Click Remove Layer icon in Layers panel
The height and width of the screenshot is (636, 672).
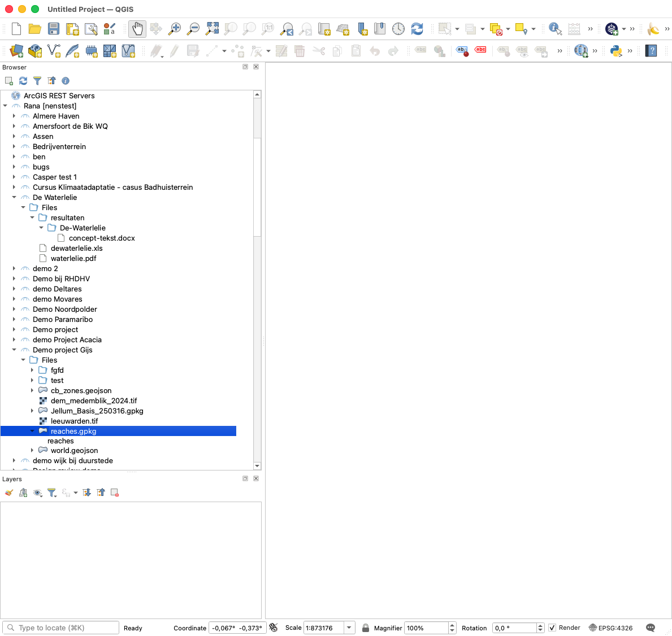[114, 493]
